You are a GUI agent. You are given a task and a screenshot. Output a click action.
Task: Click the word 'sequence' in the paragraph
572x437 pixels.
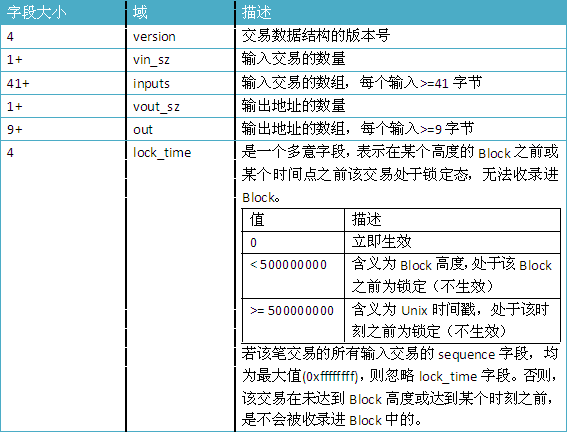tap(467, 355)
